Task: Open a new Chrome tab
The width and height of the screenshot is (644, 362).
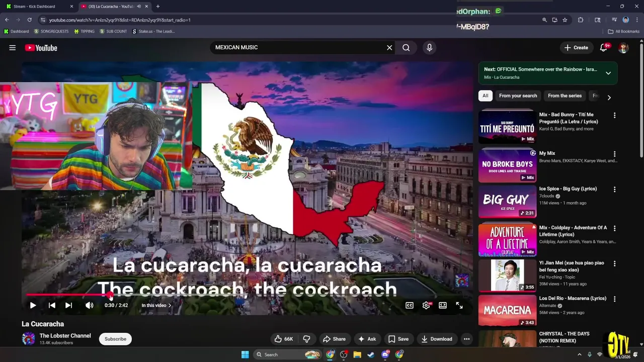Action: pos(158,7)
